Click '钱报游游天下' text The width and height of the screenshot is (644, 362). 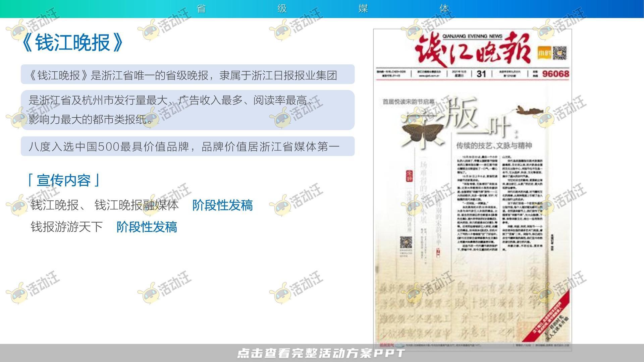click(66, 227)
